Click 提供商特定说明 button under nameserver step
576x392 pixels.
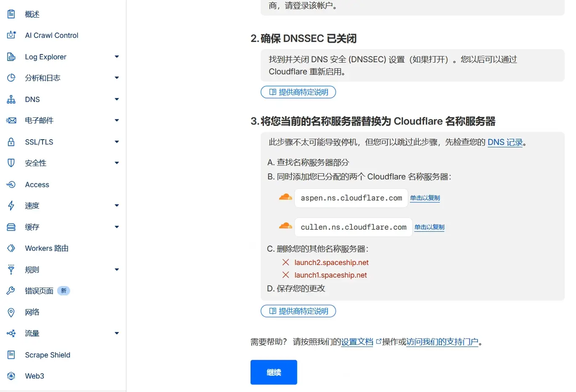(x=298, y=311)
